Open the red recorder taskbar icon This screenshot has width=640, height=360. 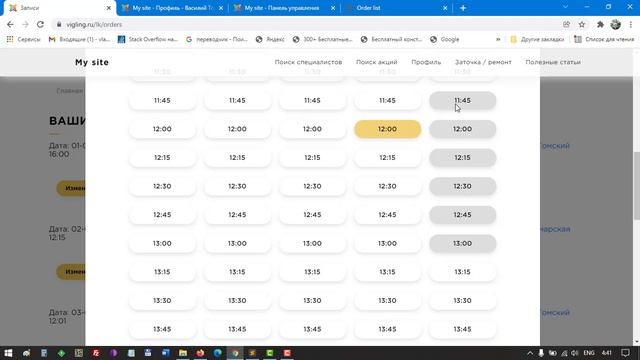pyautogui.click(x=287, y=353)
